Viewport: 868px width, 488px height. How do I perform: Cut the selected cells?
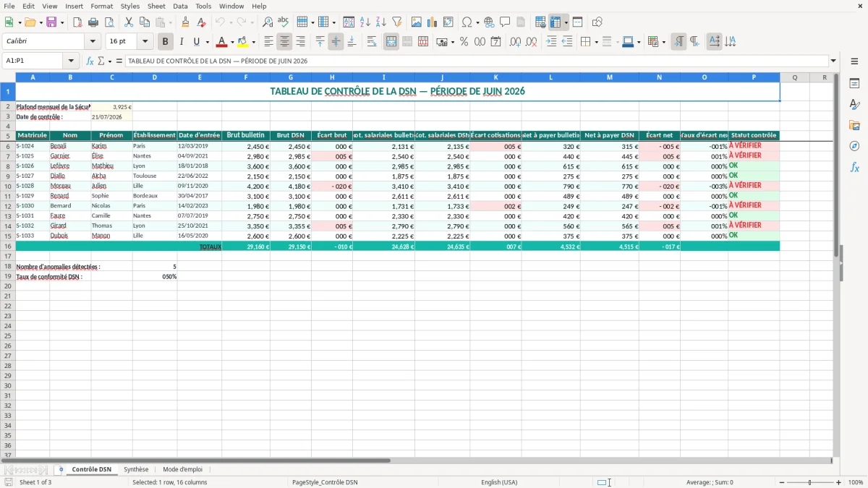(129, 22)
